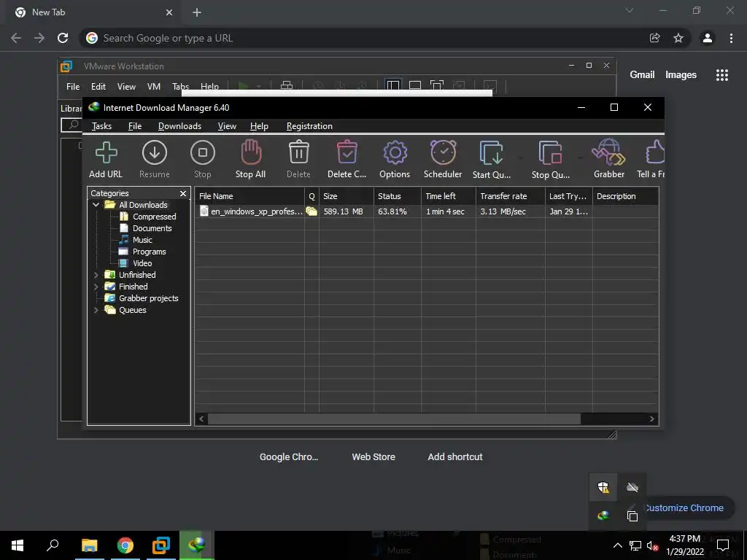Bookmark this tab with the star icon
This screenshot has height=560, width=747.
tap(678, 38)
